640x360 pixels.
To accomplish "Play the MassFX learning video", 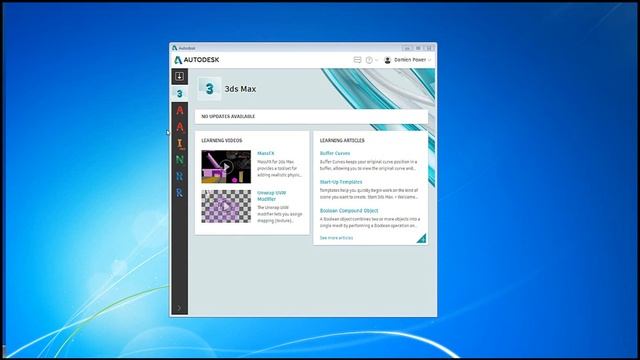I will [x=226, y=167].
